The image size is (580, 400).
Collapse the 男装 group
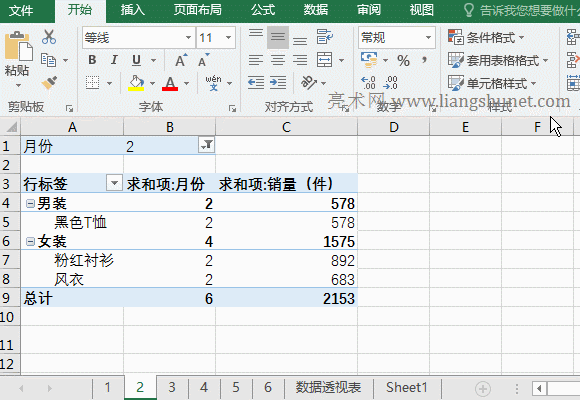(31, 203)
